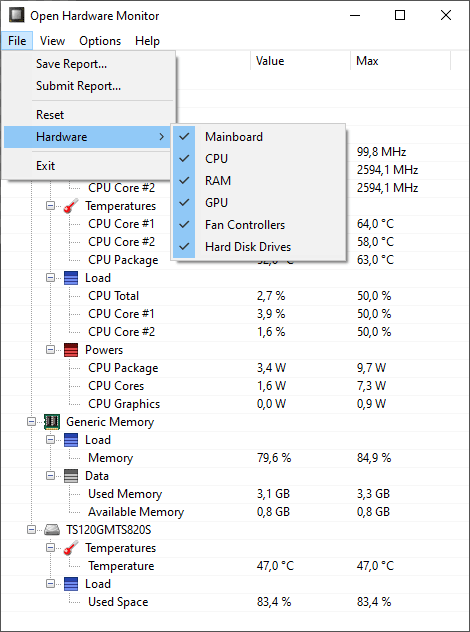Screen dimensions: 470x632
Task: Collapse the Data node
Action: 50,476
